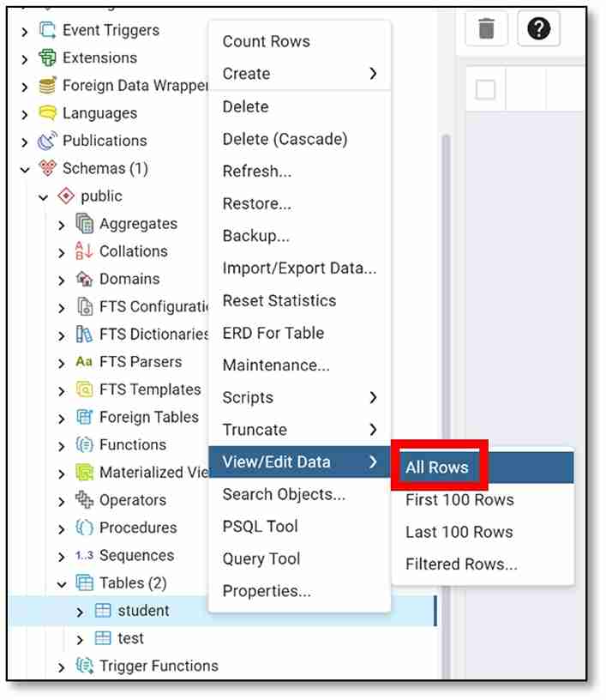Choose Import/Export Data... option
606x700 pixels.
[x=300, y=269]
